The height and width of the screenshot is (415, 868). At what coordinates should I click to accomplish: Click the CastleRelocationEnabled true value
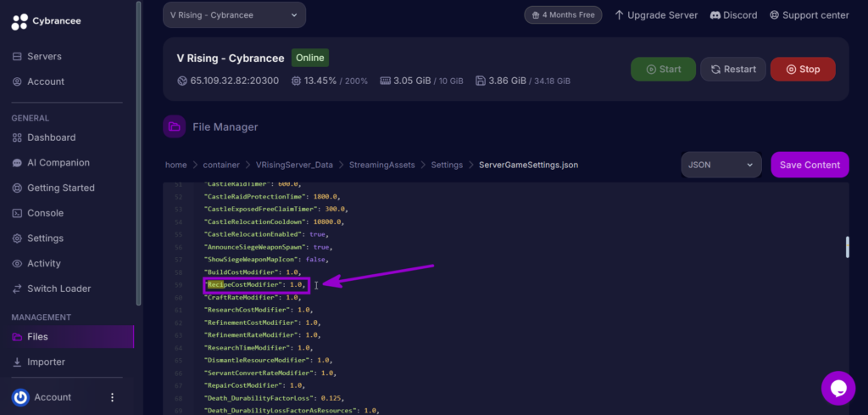pos(317,234)
